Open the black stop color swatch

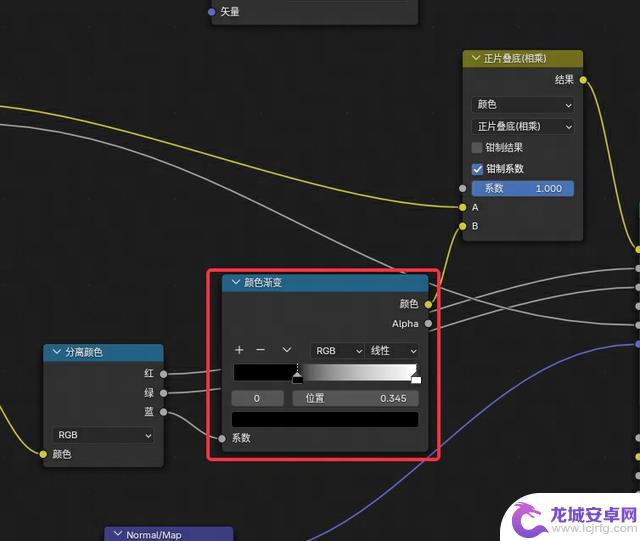click(325, 419)
